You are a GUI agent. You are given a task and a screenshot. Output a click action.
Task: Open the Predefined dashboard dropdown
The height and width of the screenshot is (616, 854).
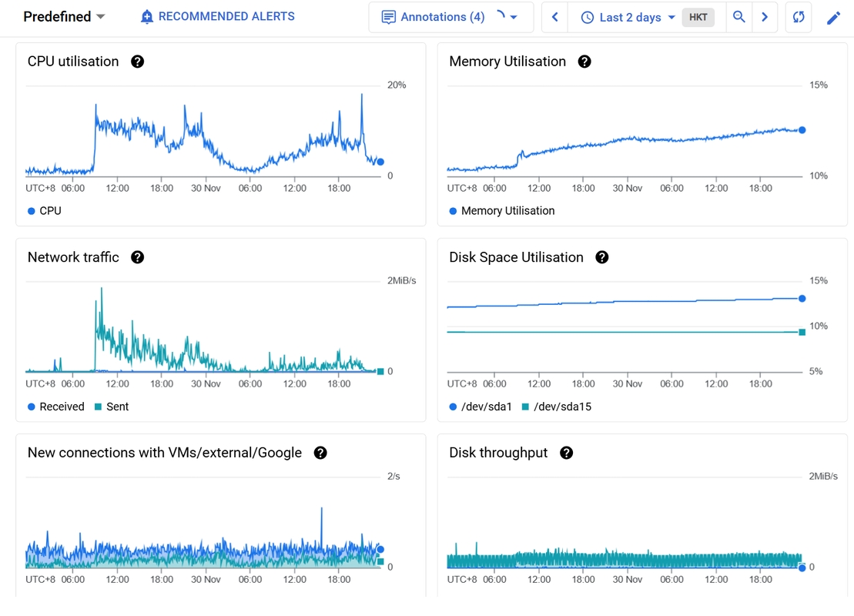tap(65, 17)
